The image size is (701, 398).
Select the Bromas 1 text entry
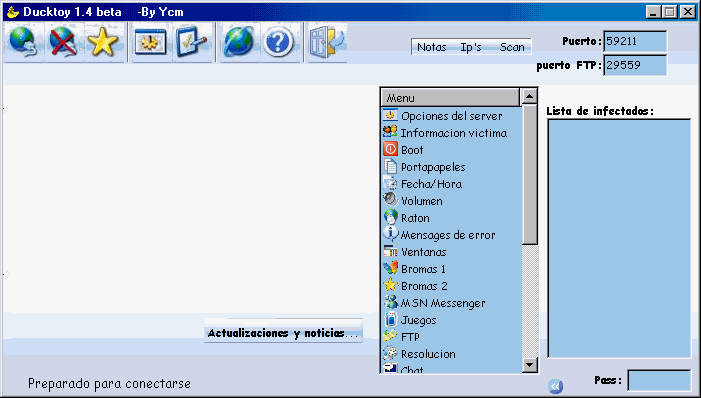click(423, 269)
